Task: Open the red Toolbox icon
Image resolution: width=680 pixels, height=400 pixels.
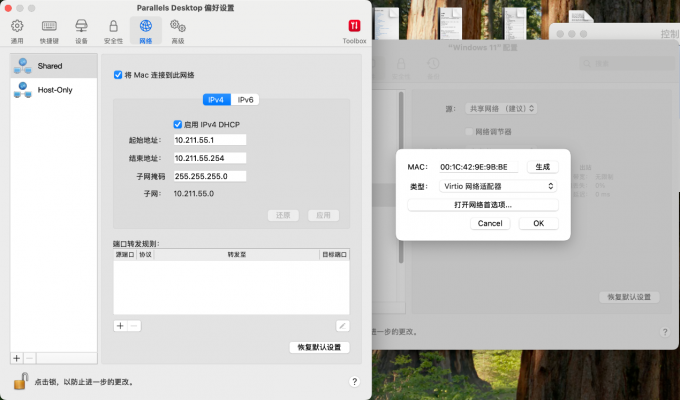Action: (x=354, y=31)
